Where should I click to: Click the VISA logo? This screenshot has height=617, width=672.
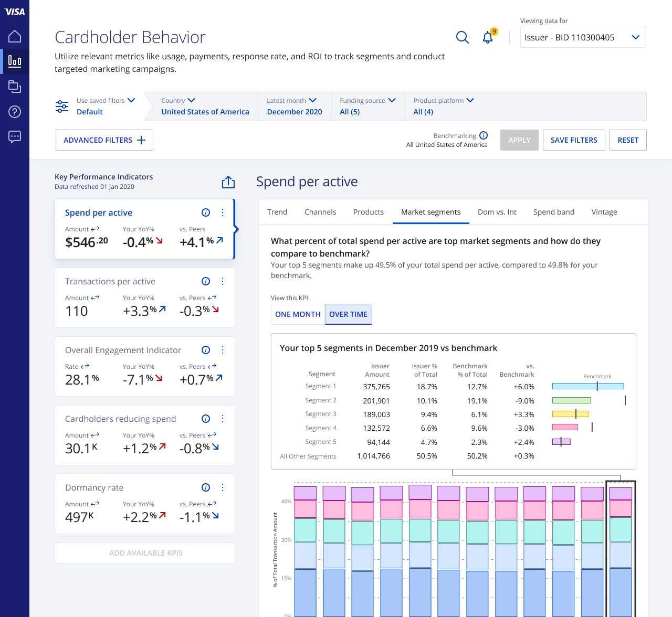(15, 12)
